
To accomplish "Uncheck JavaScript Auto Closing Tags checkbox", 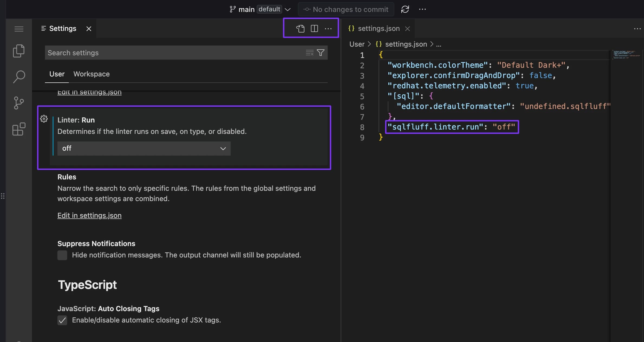I will [62, 320].
